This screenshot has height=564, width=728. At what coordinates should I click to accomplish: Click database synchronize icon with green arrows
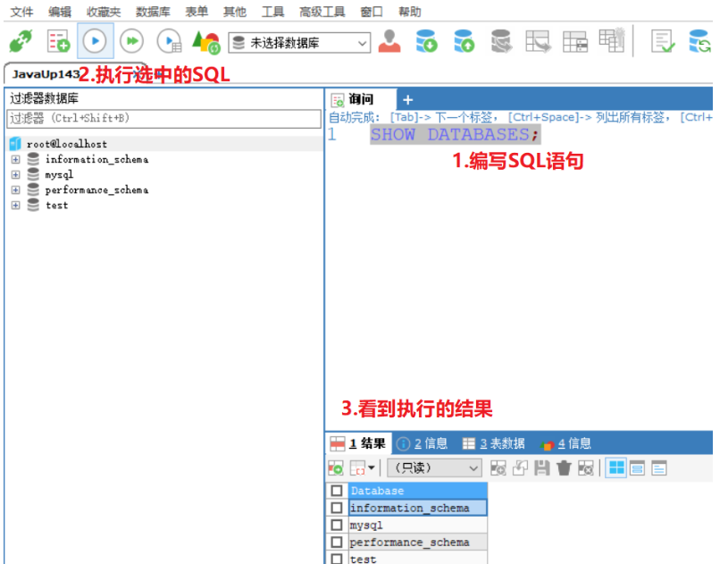(x=699, y=42)
